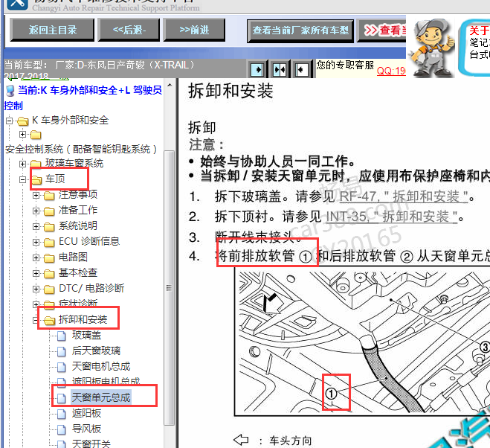490x448 pixels.
Task: Click the collapse-left panel arrow icon
Action: point(302,69)
